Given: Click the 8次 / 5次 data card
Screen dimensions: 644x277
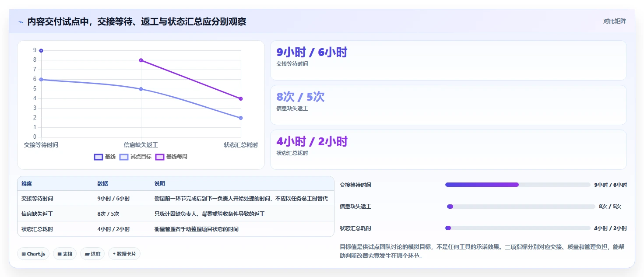Looking at the screenshot, I should 448,105.
